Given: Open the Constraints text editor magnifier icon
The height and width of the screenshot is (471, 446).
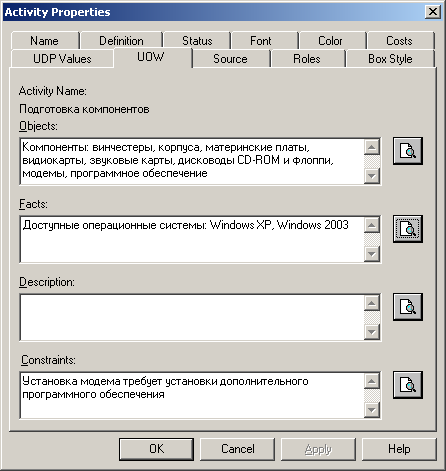Looking at the screenshot, I should [x=408, y=385].
